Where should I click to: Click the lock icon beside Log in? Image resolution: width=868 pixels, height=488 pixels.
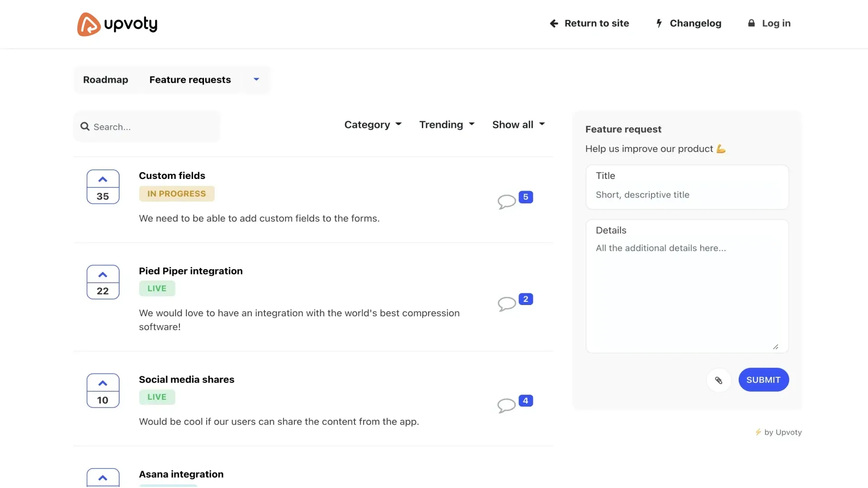(751, 23)
